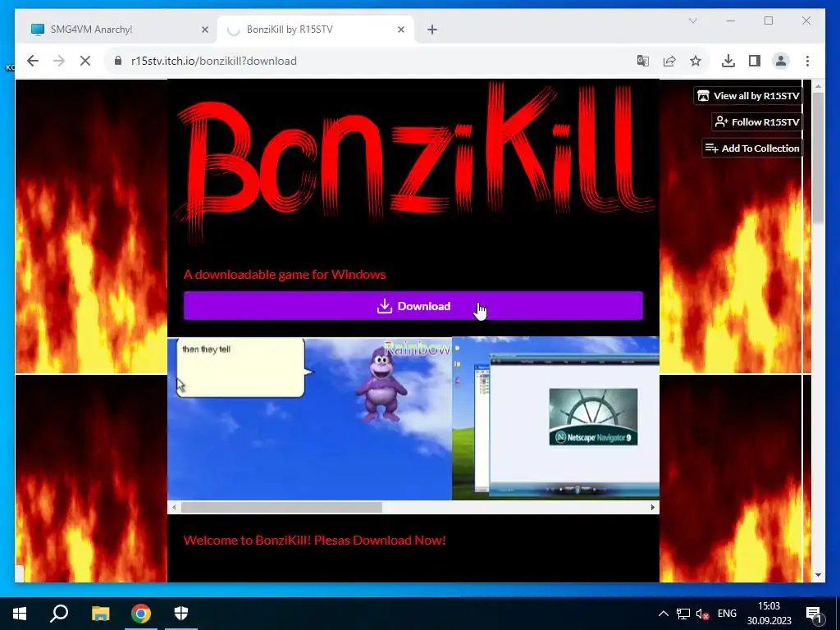Image resolution: width=840 pixels, height=630 pixels.
Task: Follow R15STV
Action: [757, 122]
